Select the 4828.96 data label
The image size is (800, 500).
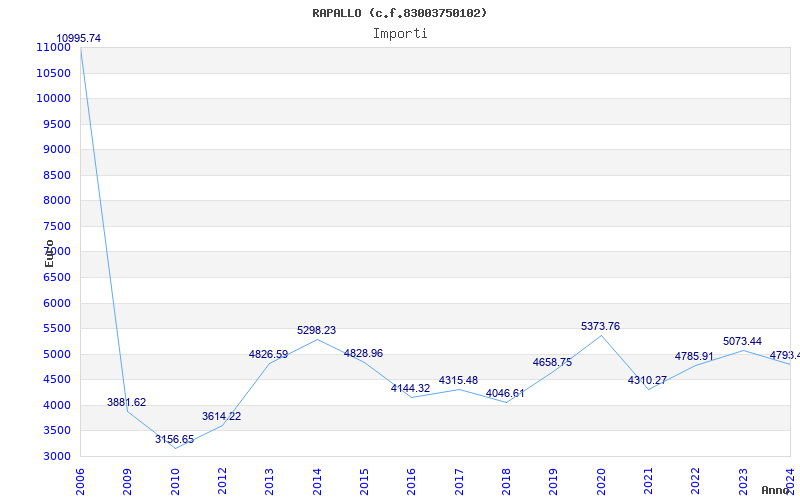[363, 354]
